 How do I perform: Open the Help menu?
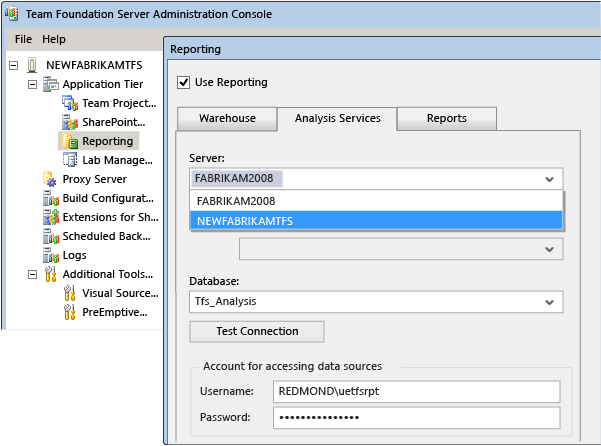pyautogui.click(x=54, y=39)
